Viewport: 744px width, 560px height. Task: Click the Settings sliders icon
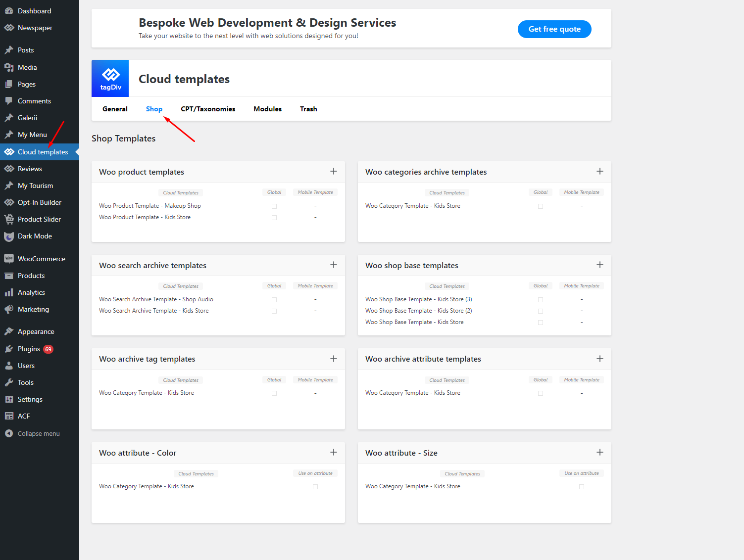[9, 399]
